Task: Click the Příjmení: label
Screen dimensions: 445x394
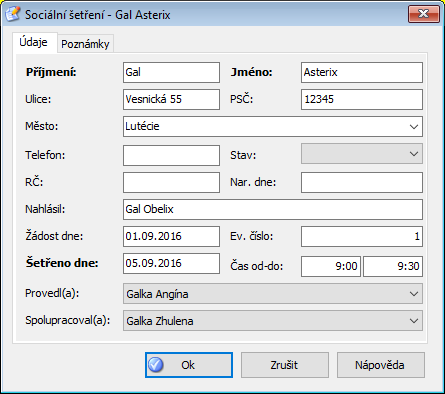Action: pyautogui.click(x=51, y=72)
